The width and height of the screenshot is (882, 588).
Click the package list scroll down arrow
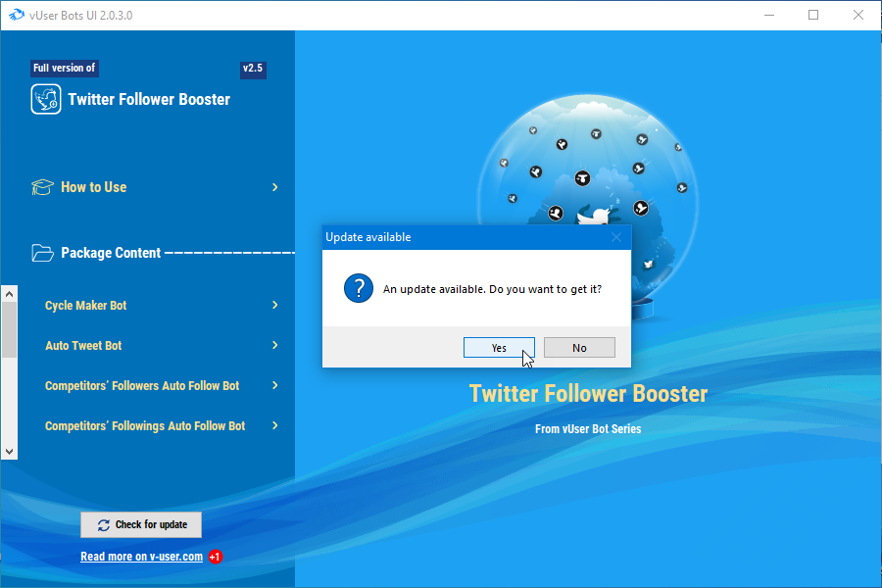9,451
